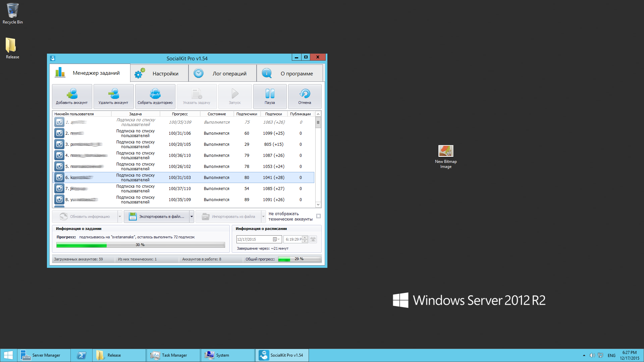
Task: Sort by the Подписчики column header
Action: pos(247,114)
